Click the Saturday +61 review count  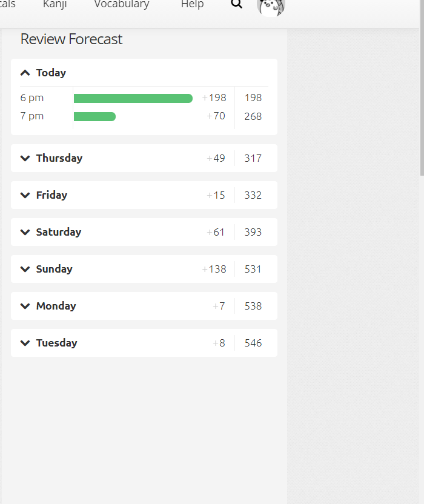(216, 232)
